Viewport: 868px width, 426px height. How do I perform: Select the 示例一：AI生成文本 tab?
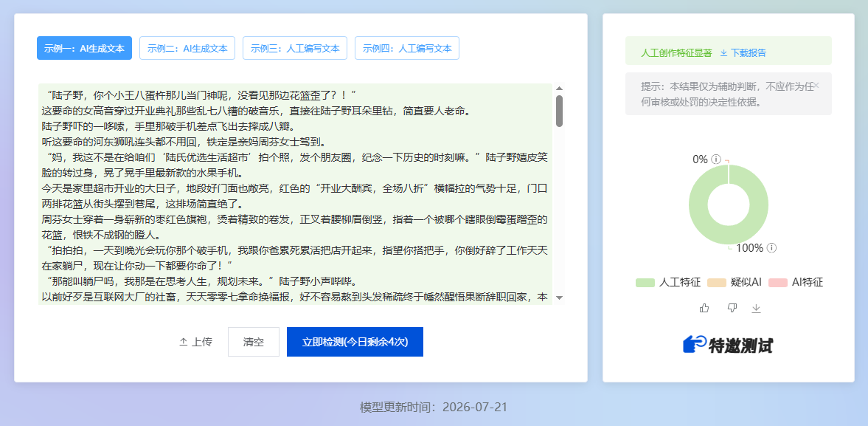point(84,48)
